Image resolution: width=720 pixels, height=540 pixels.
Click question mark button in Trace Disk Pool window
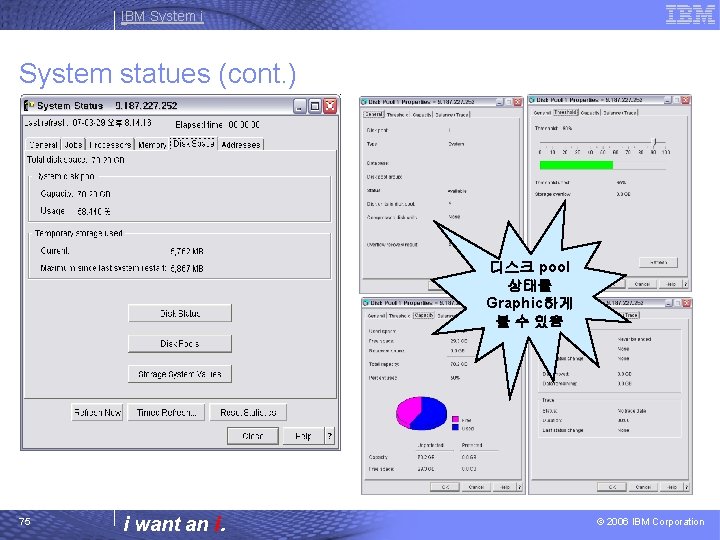click(x=686, y=487)
